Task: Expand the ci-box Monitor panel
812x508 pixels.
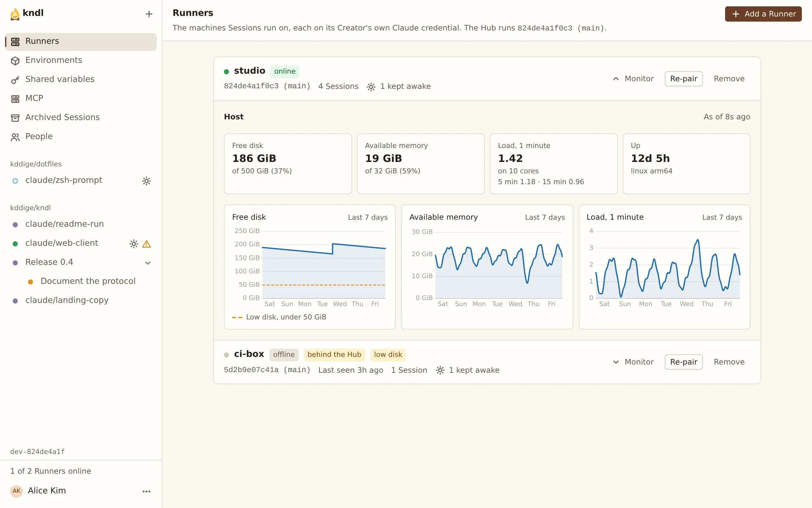Action: click(x=633, y=362)
